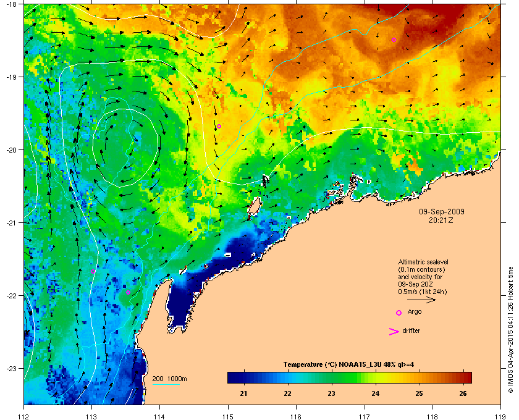Click the colorbar tick label 21
Image resolution: width=519 pixels, height=420 pixels.
click(x=243, y=393)
